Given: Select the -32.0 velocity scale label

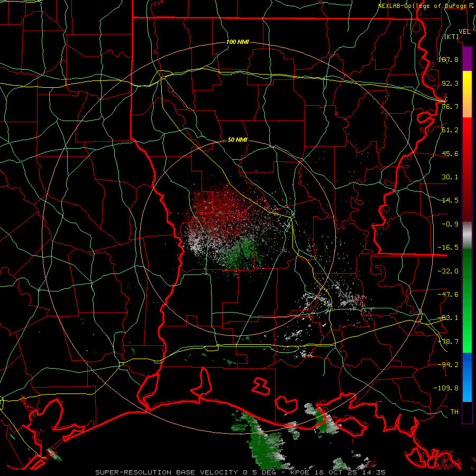Looking at the screenshot, I should (x=448, y=271).
